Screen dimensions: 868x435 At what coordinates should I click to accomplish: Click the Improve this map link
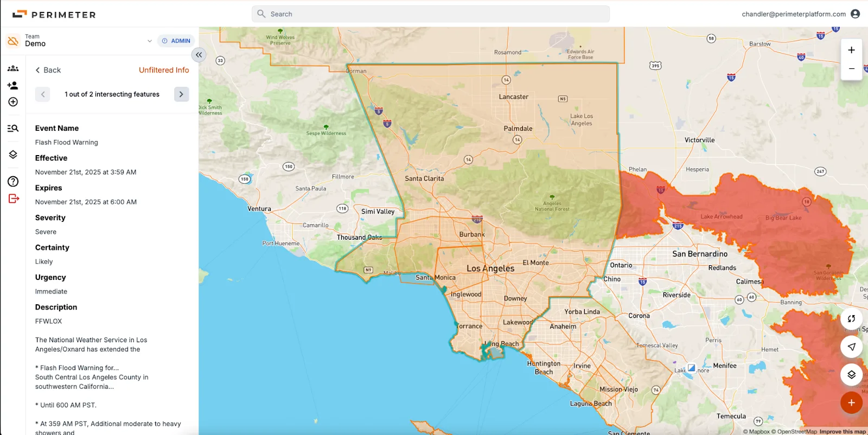843,432
